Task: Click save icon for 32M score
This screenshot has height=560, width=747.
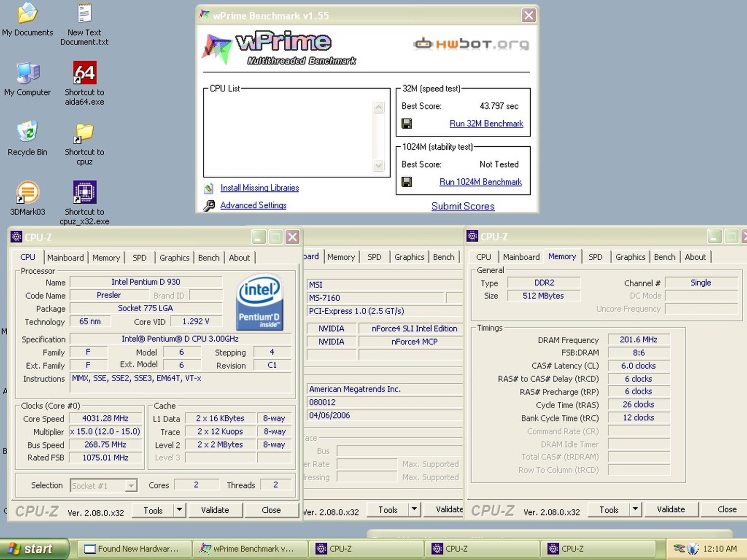Action: click(407, 123)
